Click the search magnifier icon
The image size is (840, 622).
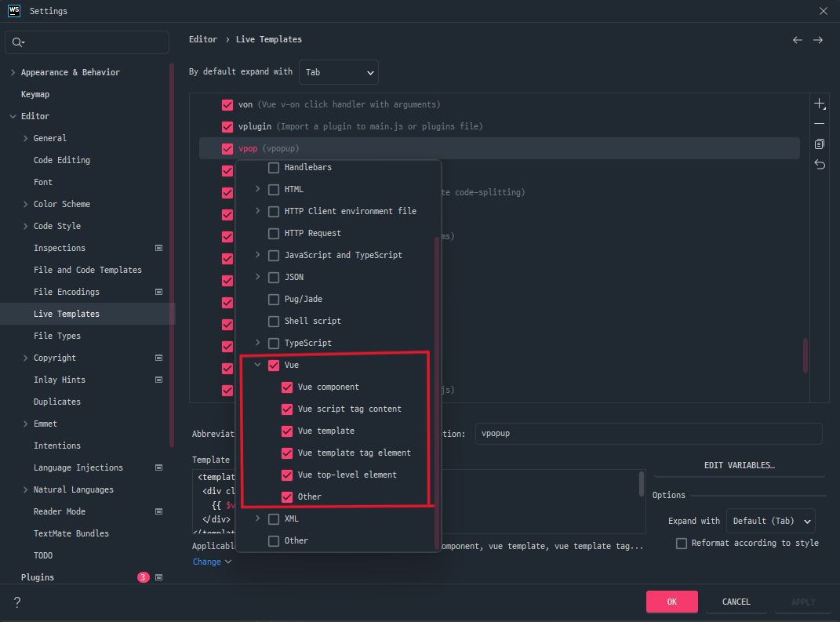(x=18, y=42)
